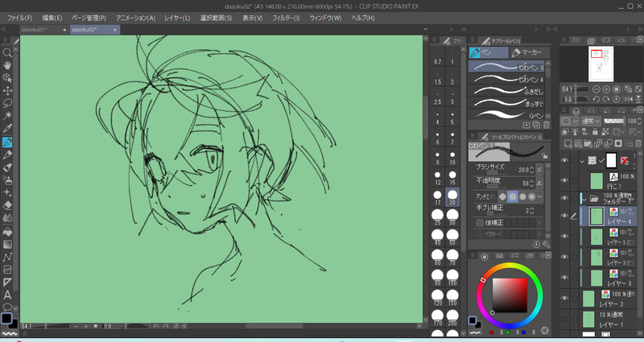Switch to the マーカー sub tool tab

(x=529, y=52)
